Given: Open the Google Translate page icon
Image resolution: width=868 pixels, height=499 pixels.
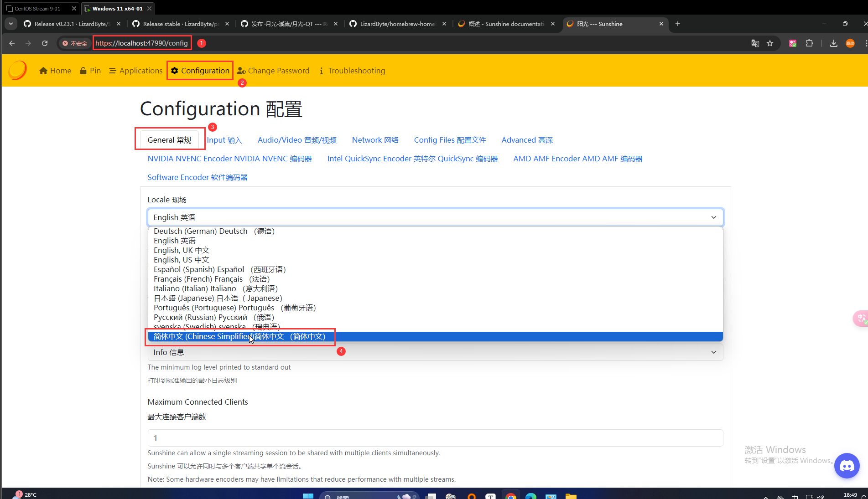Looking at the screenshot, I should click(x=755, y=43).
